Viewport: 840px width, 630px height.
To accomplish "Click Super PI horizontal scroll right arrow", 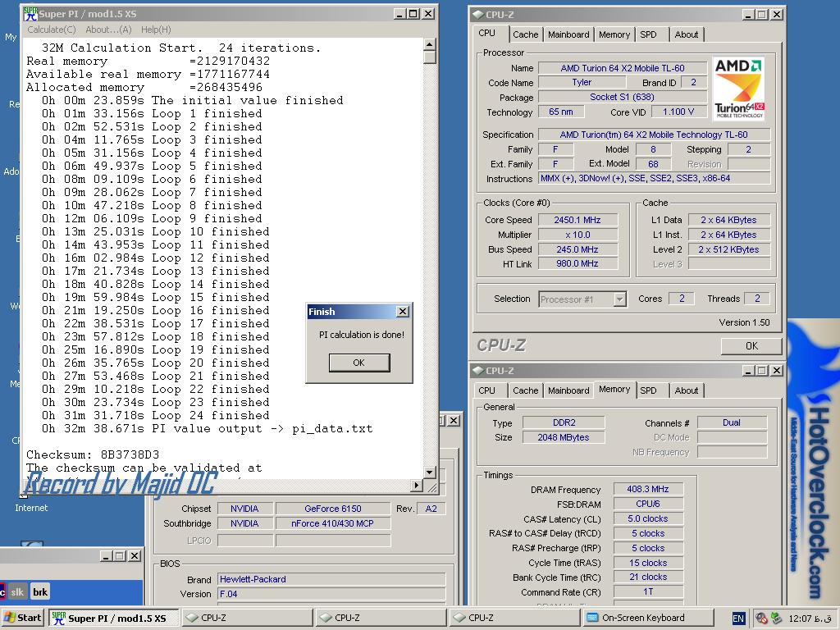I will click(x=418, y=486).
